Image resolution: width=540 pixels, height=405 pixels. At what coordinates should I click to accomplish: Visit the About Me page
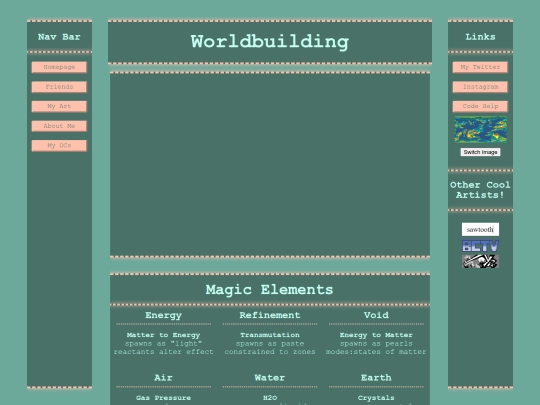59,126
